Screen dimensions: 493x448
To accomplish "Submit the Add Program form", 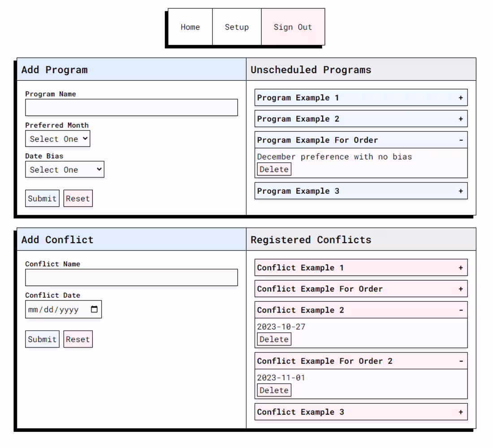I will click(42, 198).
